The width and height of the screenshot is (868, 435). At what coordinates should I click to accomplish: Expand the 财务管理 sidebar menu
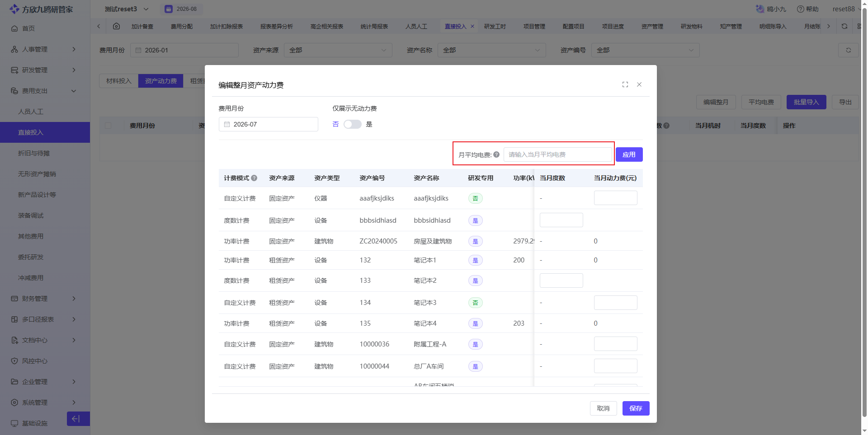[45, 299]
